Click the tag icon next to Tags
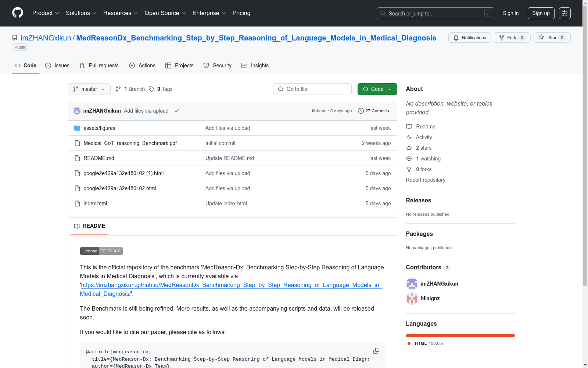Screen dimensions: 588x368 click(151, 89)
